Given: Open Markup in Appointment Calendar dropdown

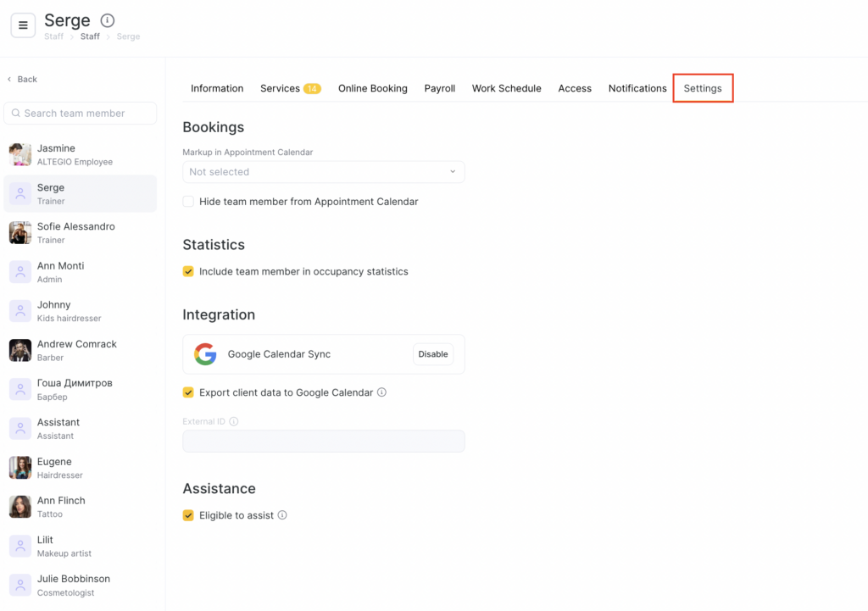Looking at the screenshot, I should [x=323, y=172].
